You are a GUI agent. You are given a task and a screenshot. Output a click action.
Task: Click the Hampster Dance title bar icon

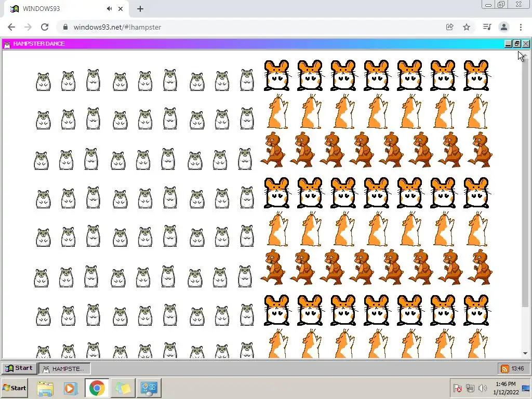tap(7, 44)
